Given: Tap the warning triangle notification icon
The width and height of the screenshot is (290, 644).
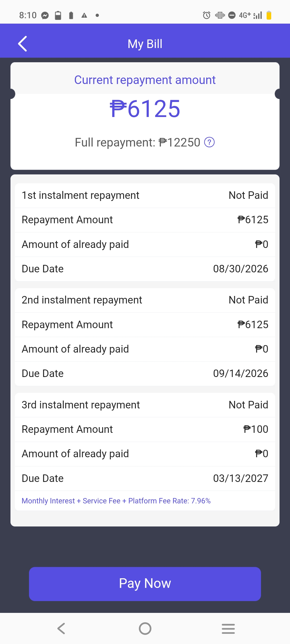Looking at the screenshot, I should 84,16.
